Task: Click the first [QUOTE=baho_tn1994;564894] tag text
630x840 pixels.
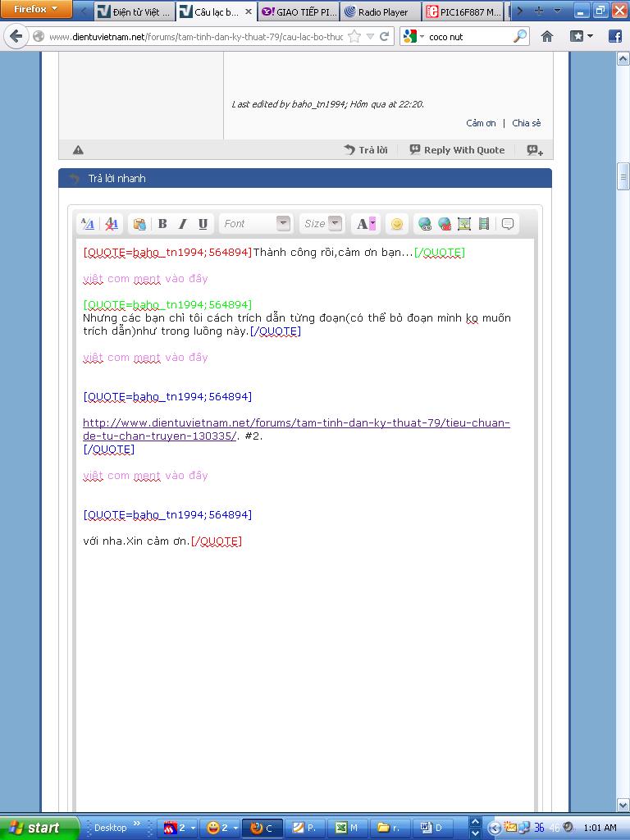Action: 167,253
